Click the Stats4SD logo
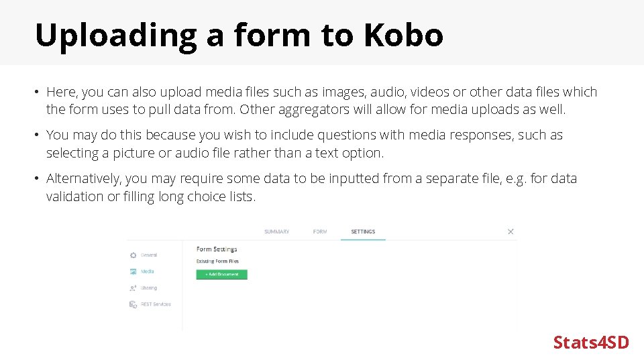Image resolution: width=644 pixels, height=362 pixels. coord(591,343)
